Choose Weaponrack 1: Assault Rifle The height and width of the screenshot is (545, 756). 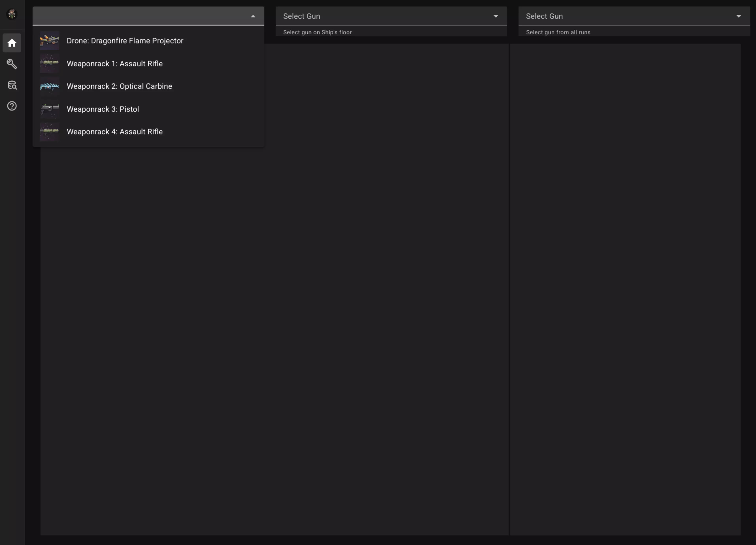click(x=115, y=64)
